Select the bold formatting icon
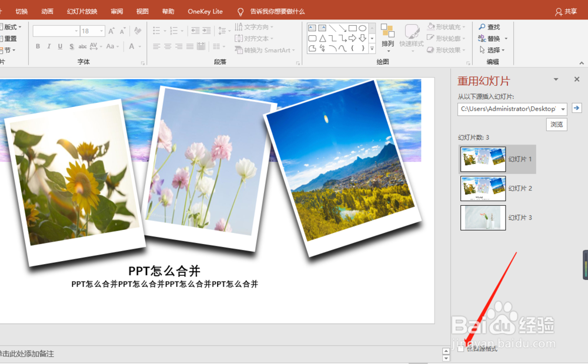The image size is (588, 364). 37,46
